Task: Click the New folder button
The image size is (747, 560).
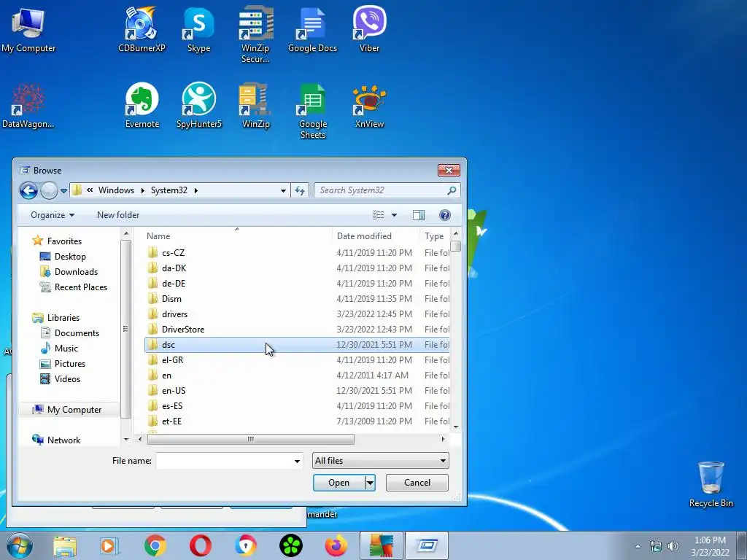Action: pyautogui.click(x=118, y=215)
